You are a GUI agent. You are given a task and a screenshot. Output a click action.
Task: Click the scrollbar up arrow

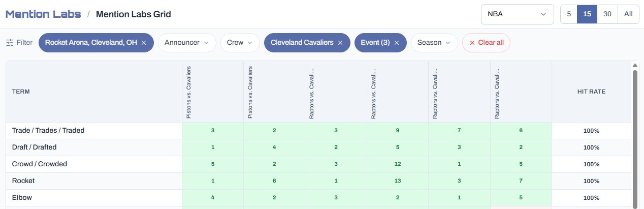[634, 66]
